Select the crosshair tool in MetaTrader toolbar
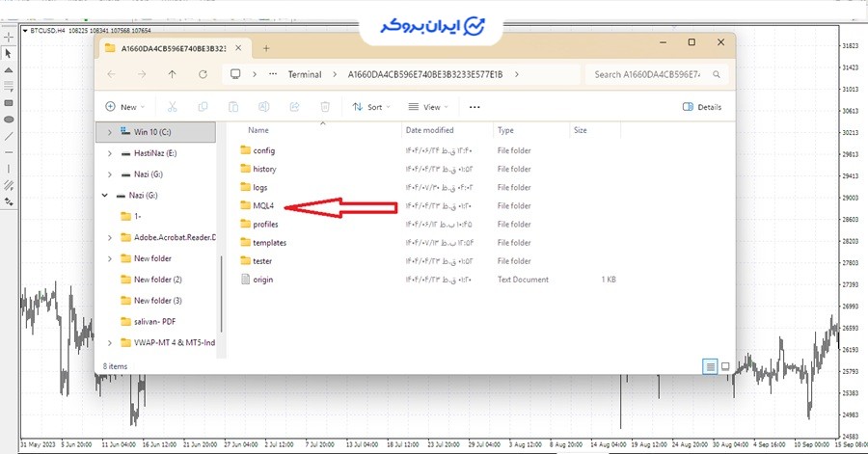 [9, 35]
